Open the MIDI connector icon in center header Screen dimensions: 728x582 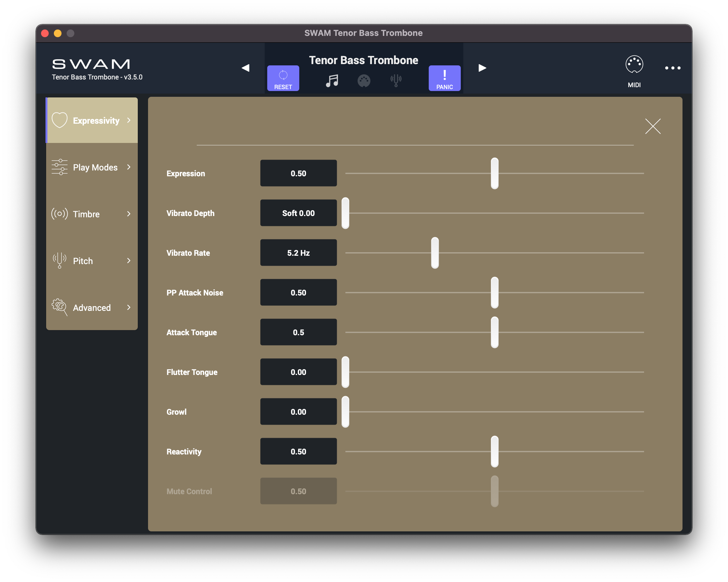364,81
